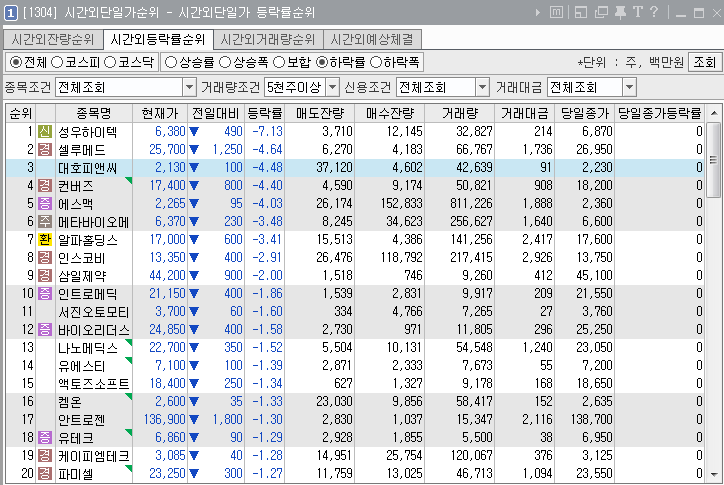
Task: Select the 유에스티 stock name
Action: (x=81, y=366)
